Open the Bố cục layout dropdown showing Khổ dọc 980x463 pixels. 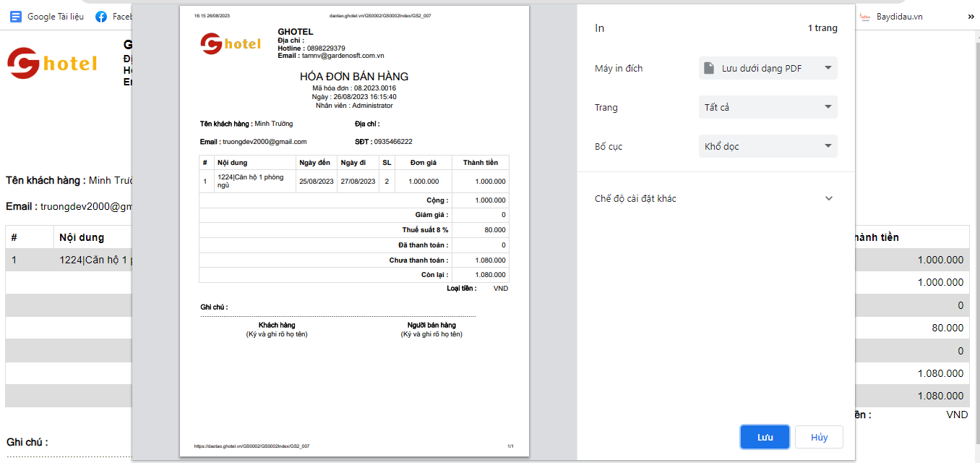point(768,146)
